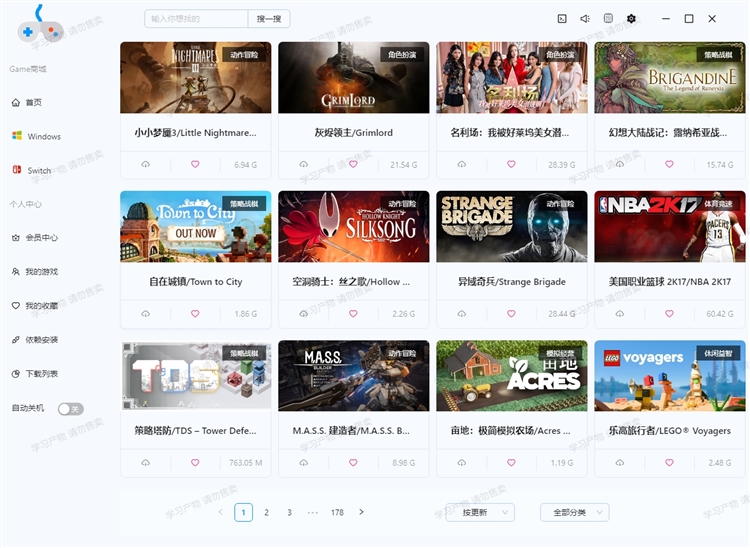Jump to last page 178
This screenshot has height=548, width=750.
point(337,512)
